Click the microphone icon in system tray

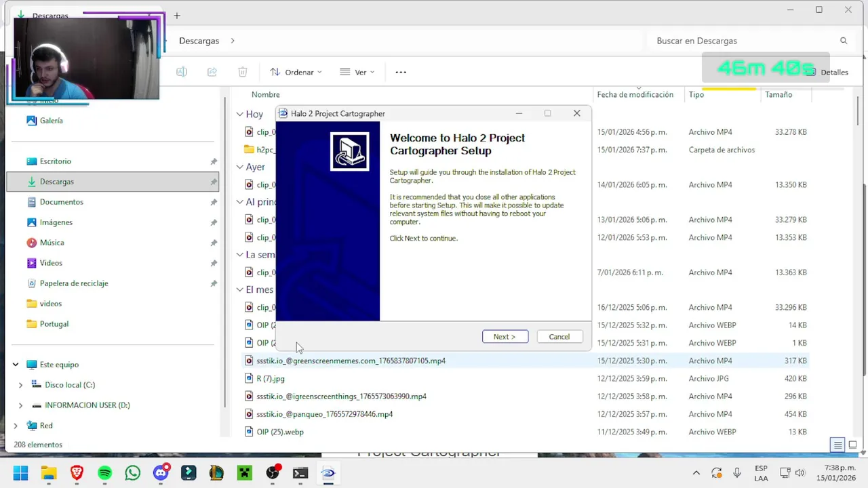click(737, 473)
